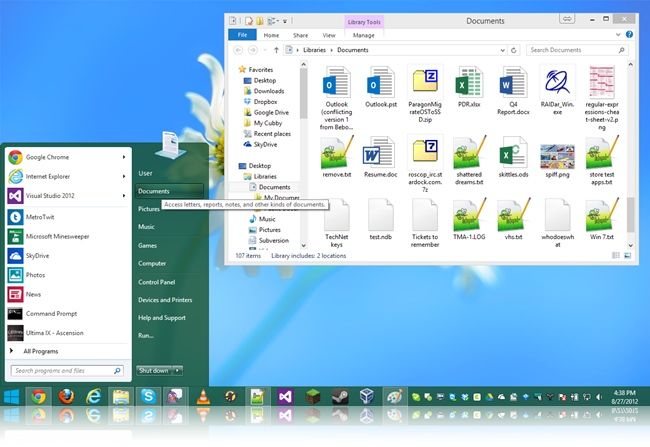Open Control Panel from Start menu
The image size is (650, 447).
157,282
